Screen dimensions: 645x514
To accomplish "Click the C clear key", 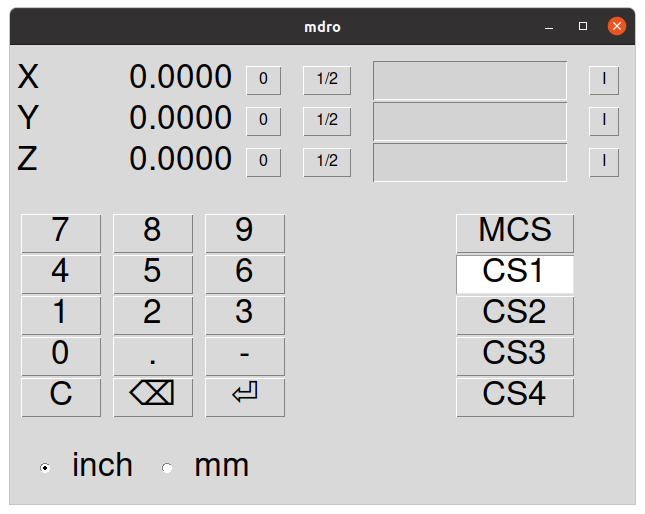I will [x=61, y=396].
